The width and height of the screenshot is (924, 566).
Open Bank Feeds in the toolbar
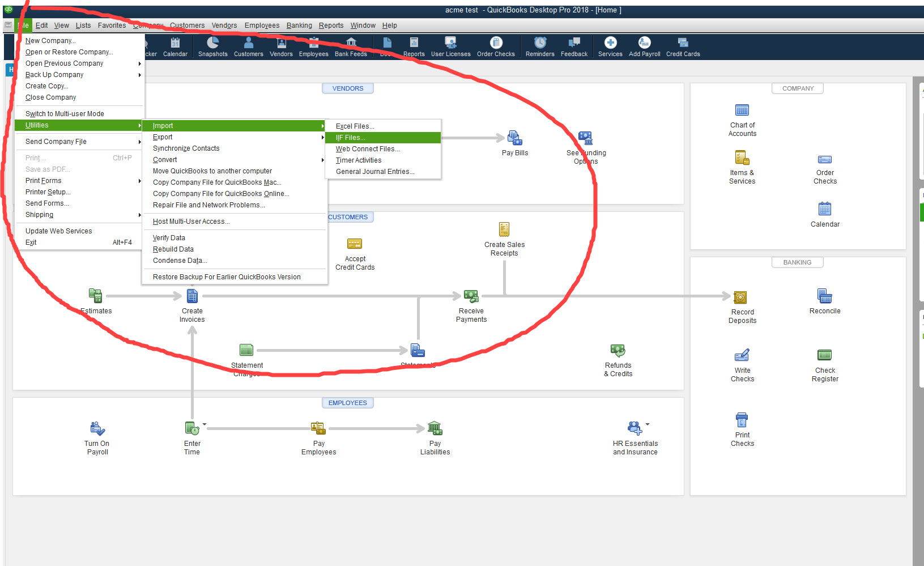351,47
